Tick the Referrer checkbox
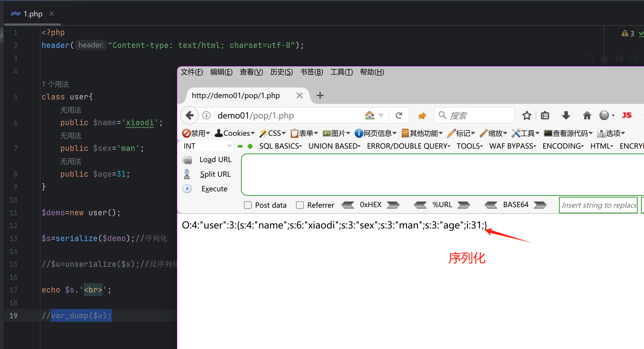 300,205
